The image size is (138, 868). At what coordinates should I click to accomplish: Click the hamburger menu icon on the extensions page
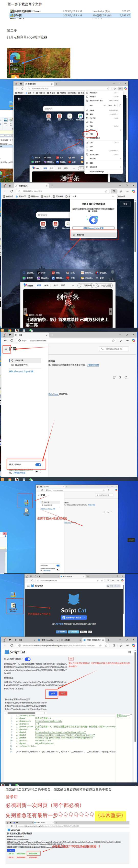[x=6, y=349]
